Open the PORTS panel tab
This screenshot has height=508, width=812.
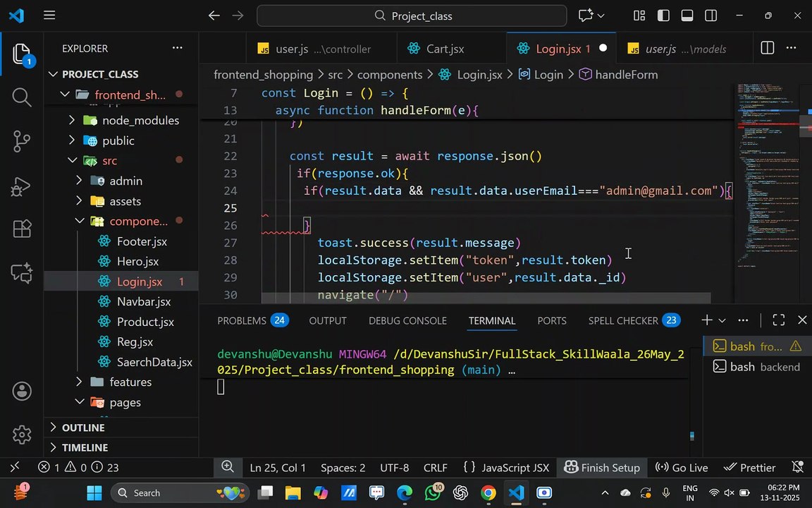(x=551, y=320)
